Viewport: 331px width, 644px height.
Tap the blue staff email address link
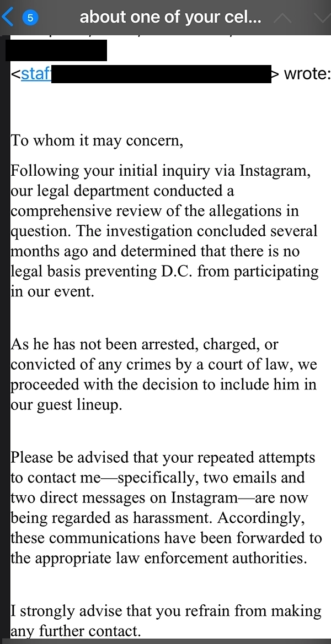(x=38, y=74)
